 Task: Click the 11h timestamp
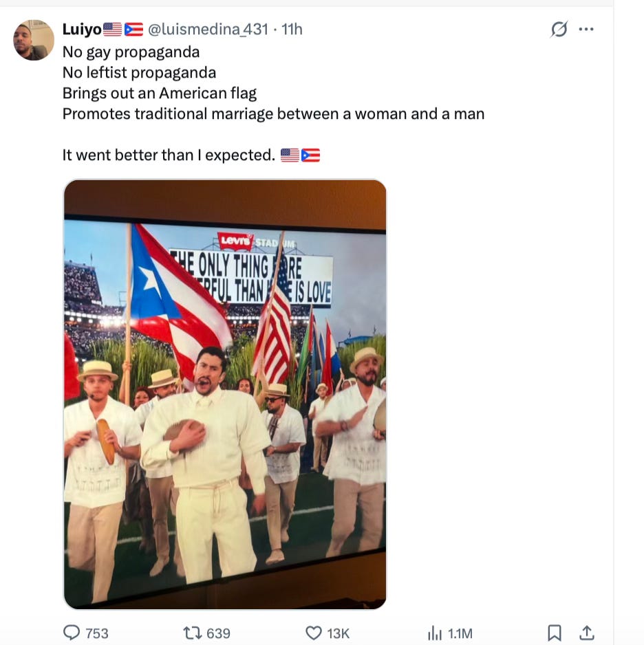coord(292,29)
